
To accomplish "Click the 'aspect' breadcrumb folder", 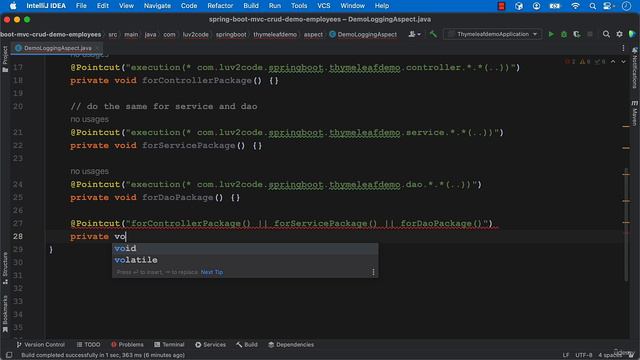I will (313, 35).
